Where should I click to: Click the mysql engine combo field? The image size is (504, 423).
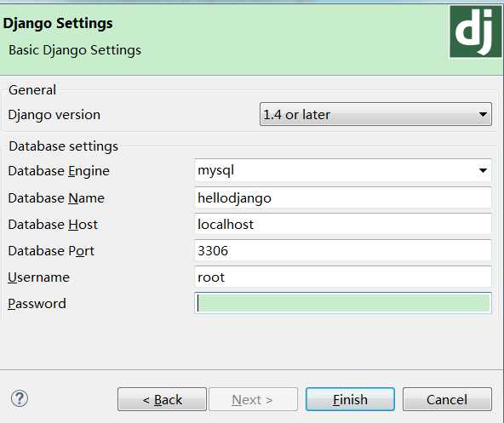point(342,170)
